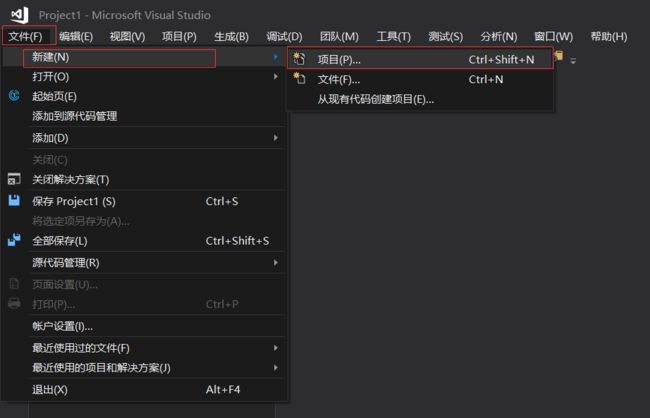This screenshot has height=418, width=650.
Task: Open the toolbar overflow options arrow
Action: pyautogui.click(x=573, y=61)
